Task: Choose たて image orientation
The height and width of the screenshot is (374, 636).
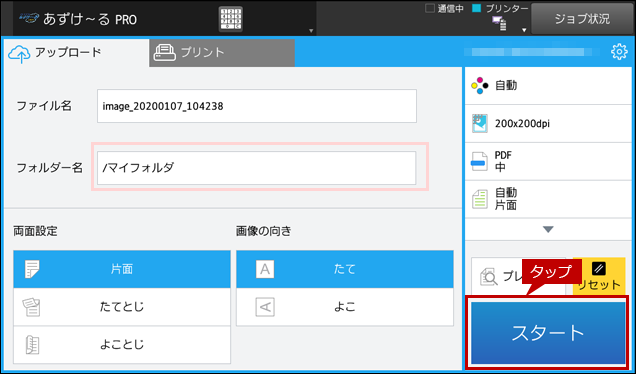Action: pos(345,269)
